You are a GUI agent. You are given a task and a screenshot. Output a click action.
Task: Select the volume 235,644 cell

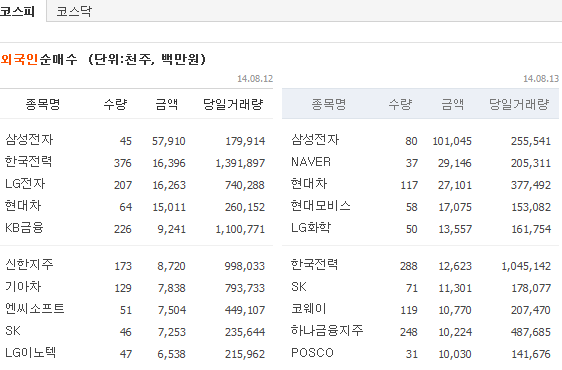(x=245, y=332)
